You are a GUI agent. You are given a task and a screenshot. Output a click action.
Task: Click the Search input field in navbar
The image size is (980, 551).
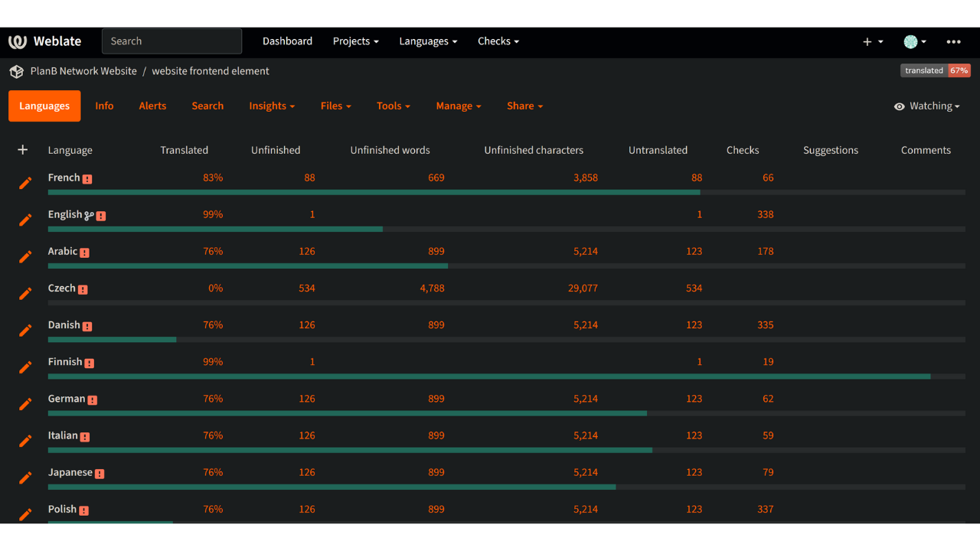coord(171,41)
